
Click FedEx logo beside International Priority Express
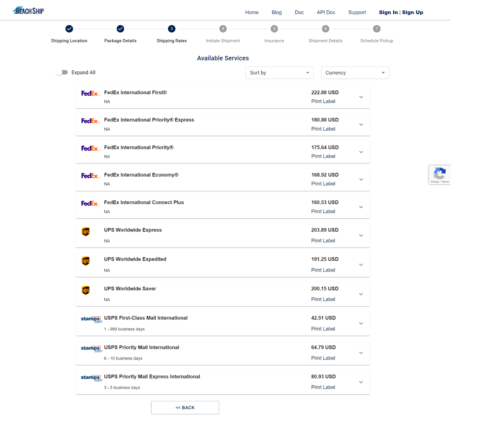(x=90, y=121)
